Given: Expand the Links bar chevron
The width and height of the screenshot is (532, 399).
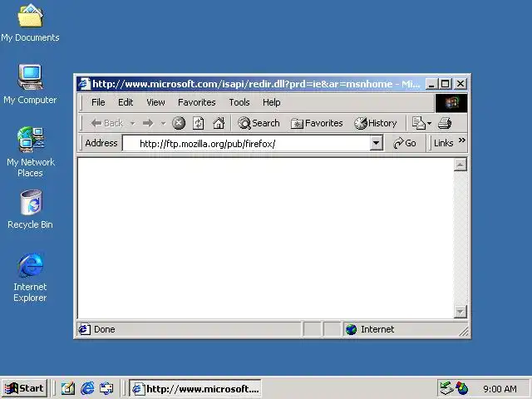Looking at the screenshot, I should (x=462, y=140).
